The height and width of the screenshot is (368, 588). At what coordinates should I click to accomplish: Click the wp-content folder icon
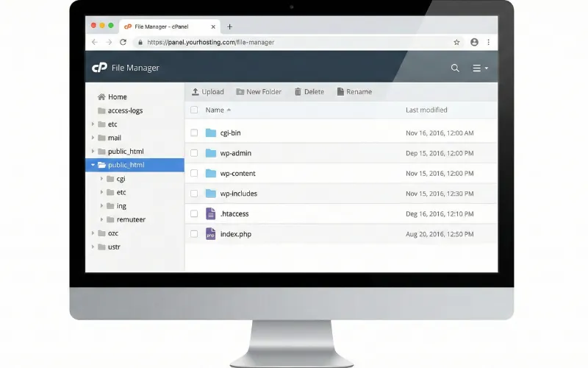(x=211, y=173)
